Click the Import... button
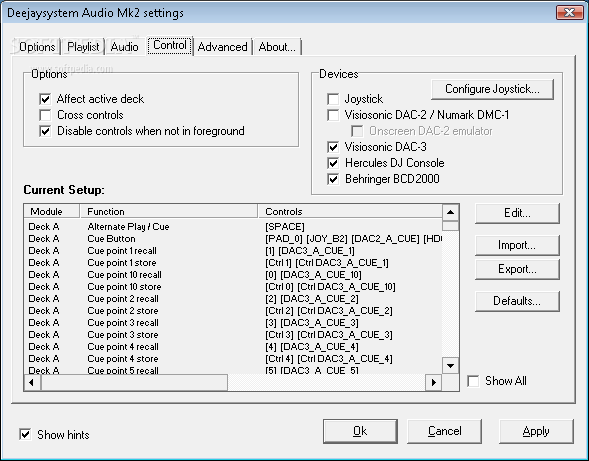This screenshot has height=461, width=589. (x=517, y=245)
